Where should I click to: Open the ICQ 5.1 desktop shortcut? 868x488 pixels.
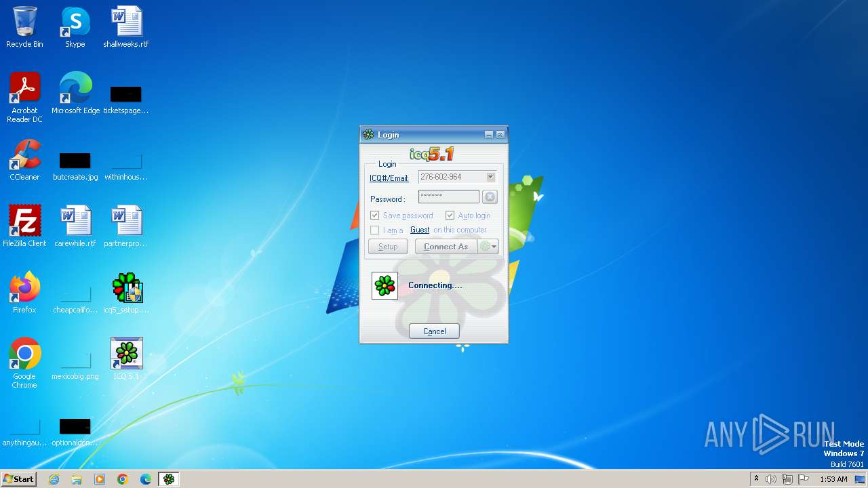(126, 359)
